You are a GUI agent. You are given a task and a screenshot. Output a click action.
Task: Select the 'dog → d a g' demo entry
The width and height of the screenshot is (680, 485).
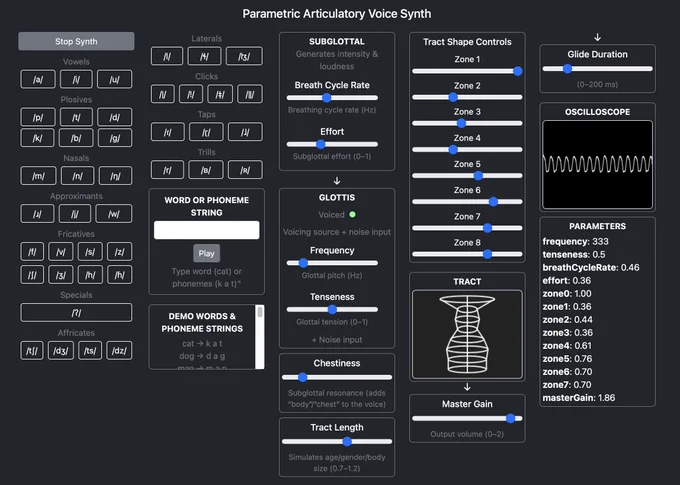pyautogui.click(x=202, y=356)
